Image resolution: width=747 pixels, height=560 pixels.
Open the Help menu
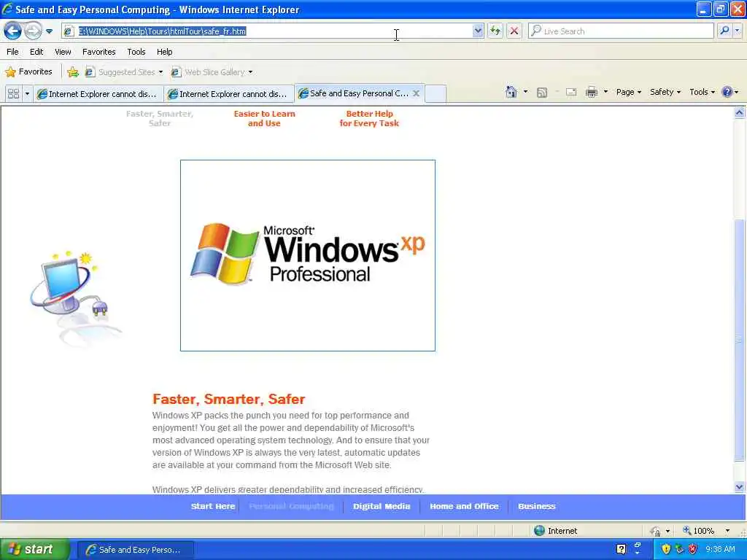click(164, 52)
